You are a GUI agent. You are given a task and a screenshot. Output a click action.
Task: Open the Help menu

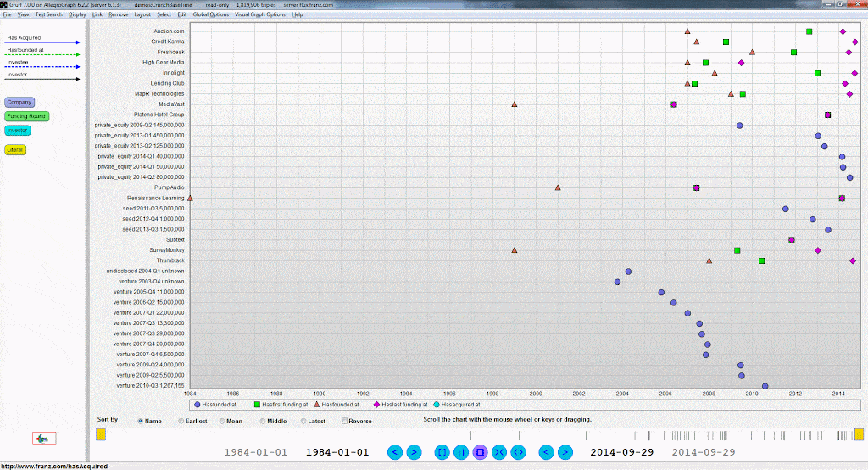tap(298, 14)
